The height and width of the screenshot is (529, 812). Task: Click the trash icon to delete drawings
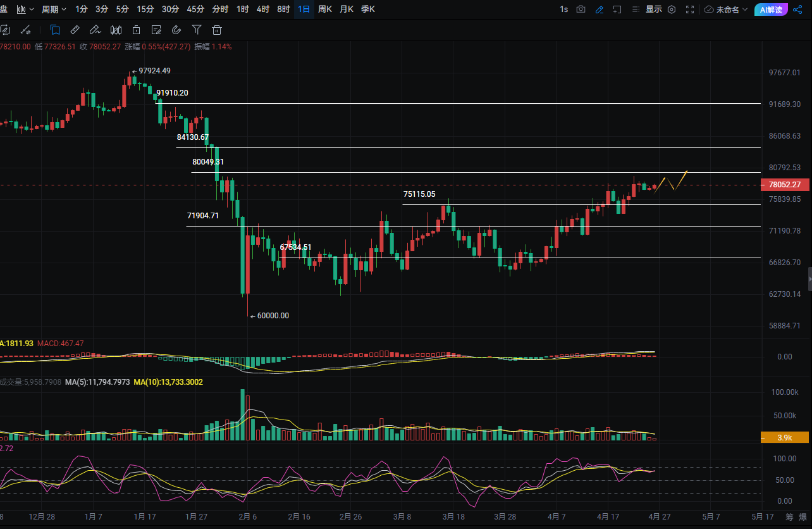click(217, 30)
